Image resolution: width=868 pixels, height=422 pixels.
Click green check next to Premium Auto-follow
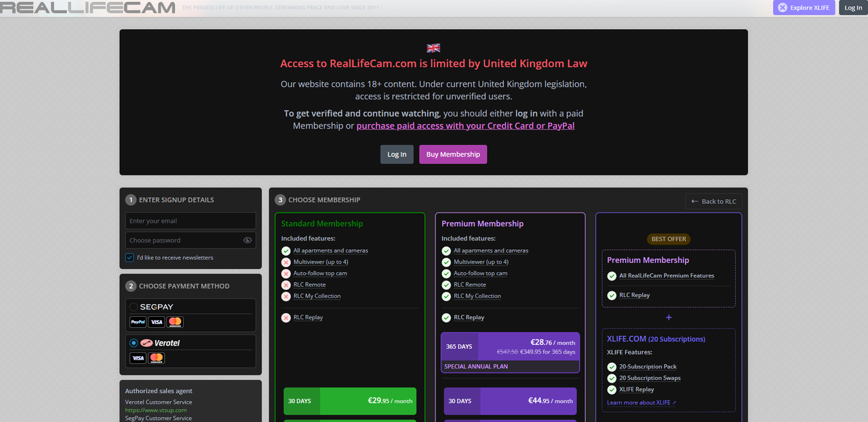click(446, 274)
